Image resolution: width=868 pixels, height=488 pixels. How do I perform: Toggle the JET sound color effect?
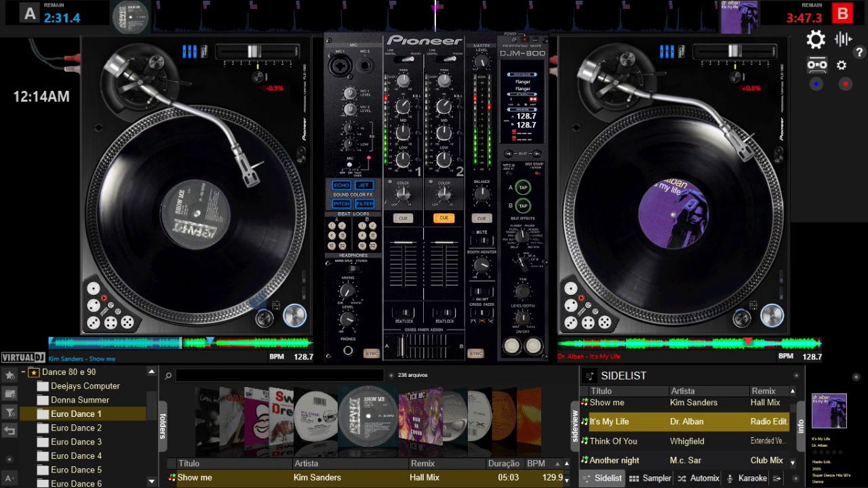point(364,185)
